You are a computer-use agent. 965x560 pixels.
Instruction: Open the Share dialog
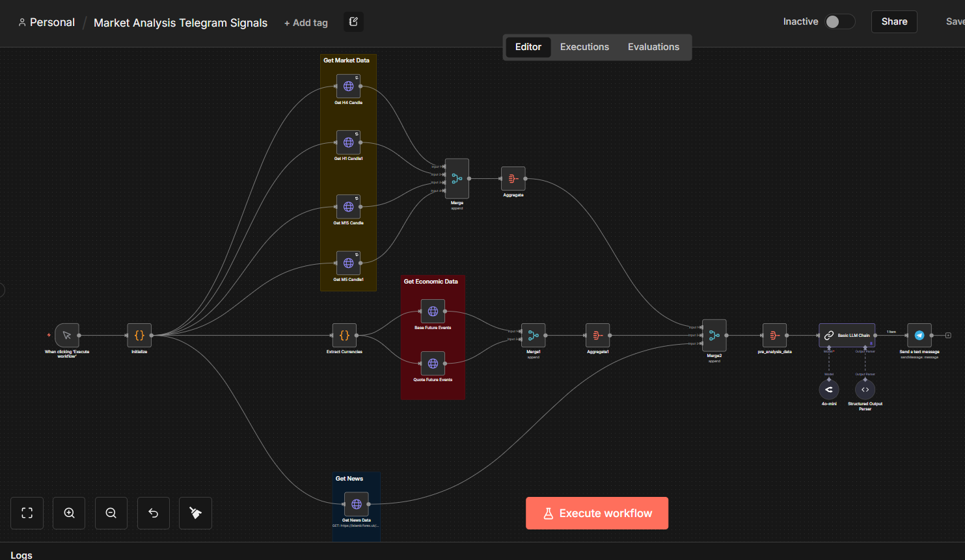tap(893, 21)
